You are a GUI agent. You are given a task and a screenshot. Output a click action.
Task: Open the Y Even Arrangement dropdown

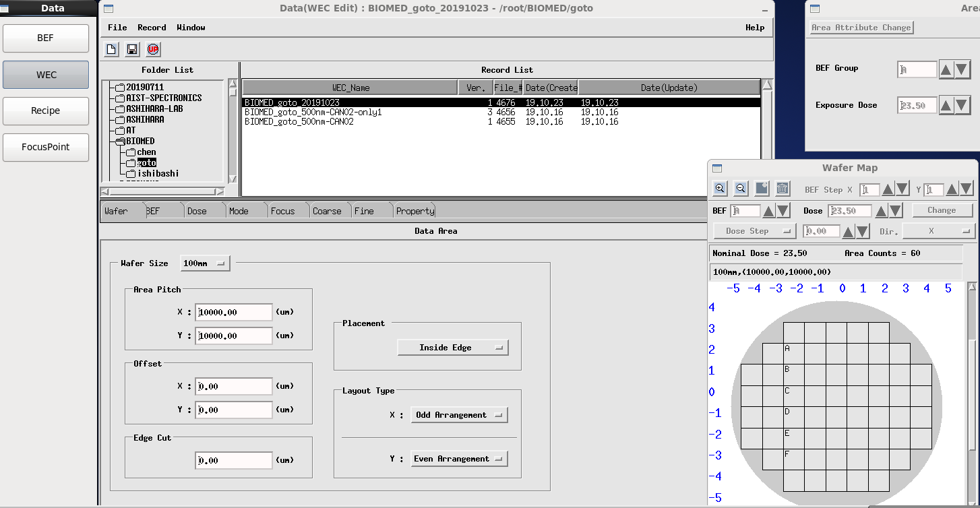point(459,459)
